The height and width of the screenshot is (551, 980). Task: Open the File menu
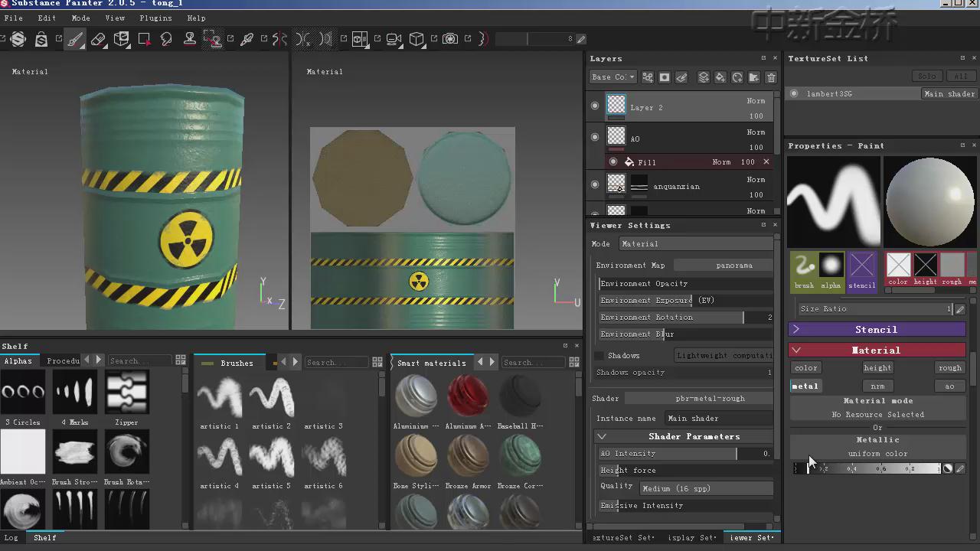pos(13,18)
